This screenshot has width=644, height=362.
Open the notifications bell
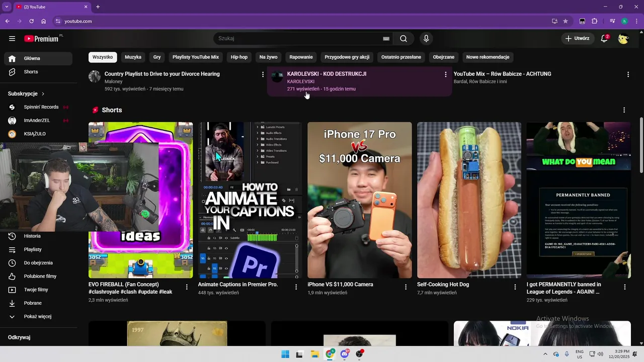click(605, 39)
